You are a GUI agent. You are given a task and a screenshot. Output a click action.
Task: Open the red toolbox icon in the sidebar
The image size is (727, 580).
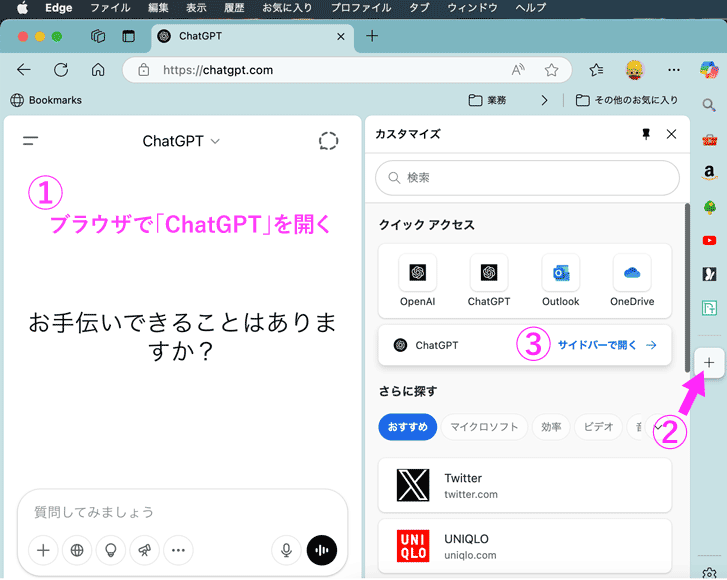click(709, 140)
